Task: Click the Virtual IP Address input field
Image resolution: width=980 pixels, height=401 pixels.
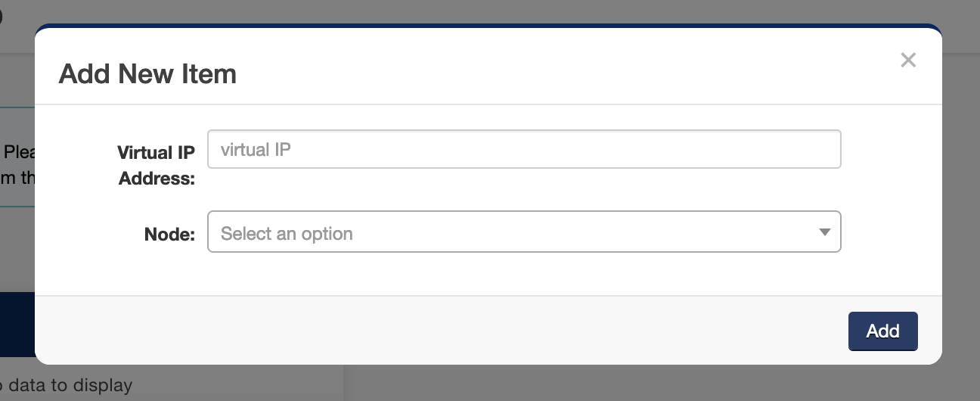Action: pos(523,149)
